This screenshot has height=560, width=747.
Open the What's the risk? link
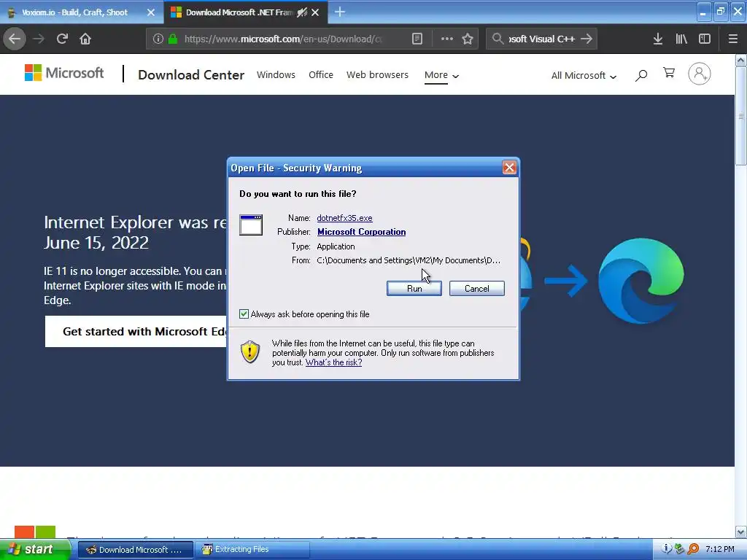333,362
